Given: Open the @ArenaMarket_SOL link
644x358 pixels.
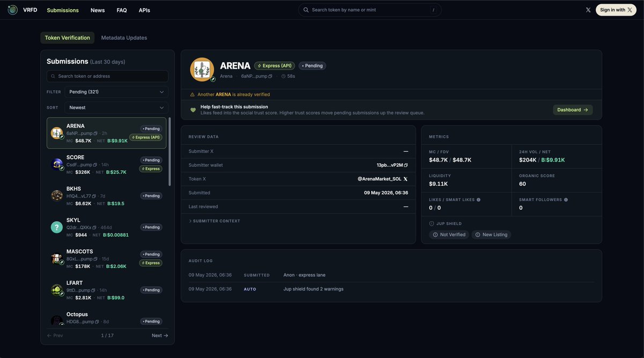Looking at the screenshot, I should click(x=379, y=179).
